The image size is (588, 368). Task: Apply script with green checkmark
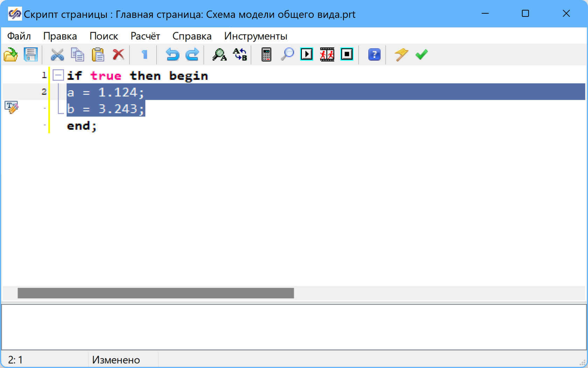point(421,55)
